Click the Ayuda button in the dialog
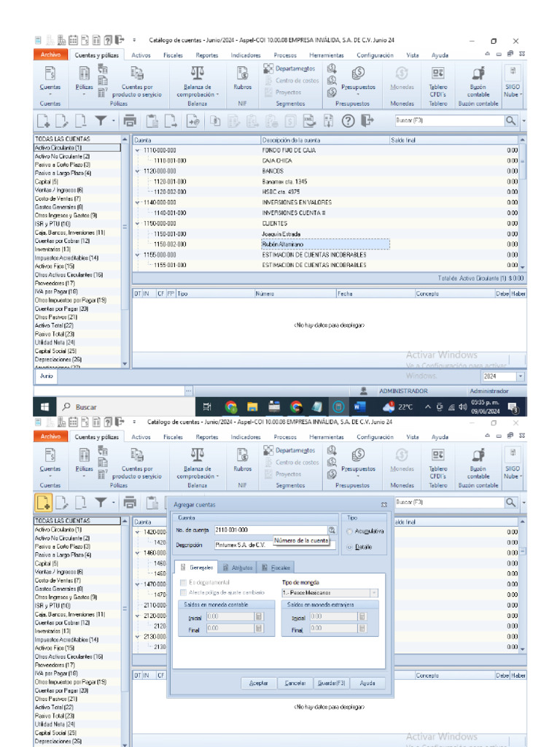 tap(367, 683)
